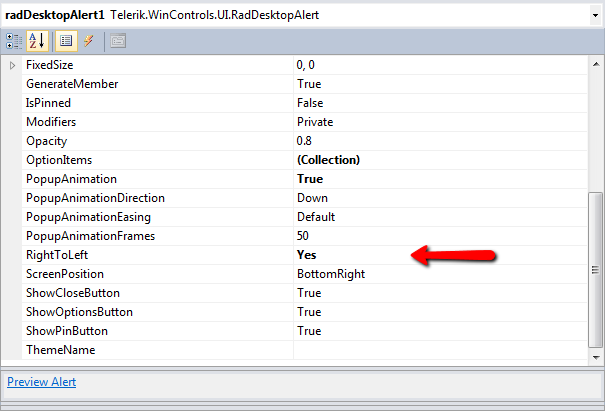The width and height of the screenshot is (605, 411).
Task: Click the Properties list icon
Action: [x=66, y=41]
